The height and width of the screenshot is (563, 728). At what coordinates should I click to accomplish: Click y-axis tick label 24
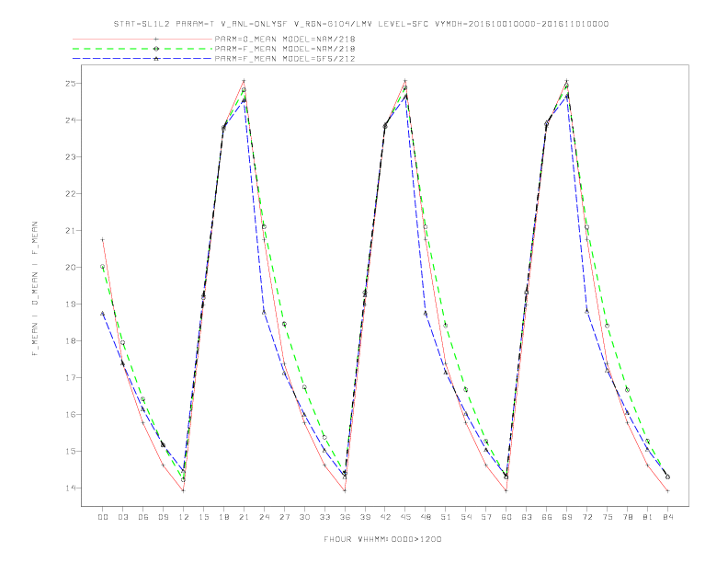[71, 121]
